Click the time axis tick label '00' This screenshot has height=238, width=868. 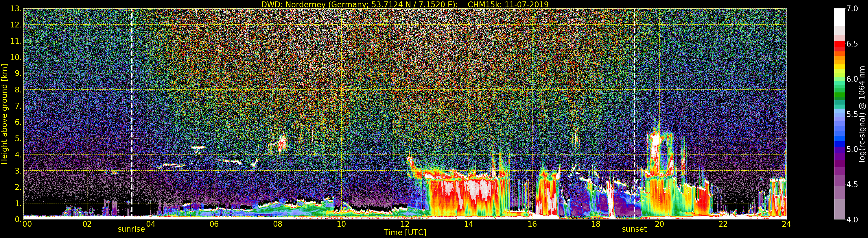point(27,224)
